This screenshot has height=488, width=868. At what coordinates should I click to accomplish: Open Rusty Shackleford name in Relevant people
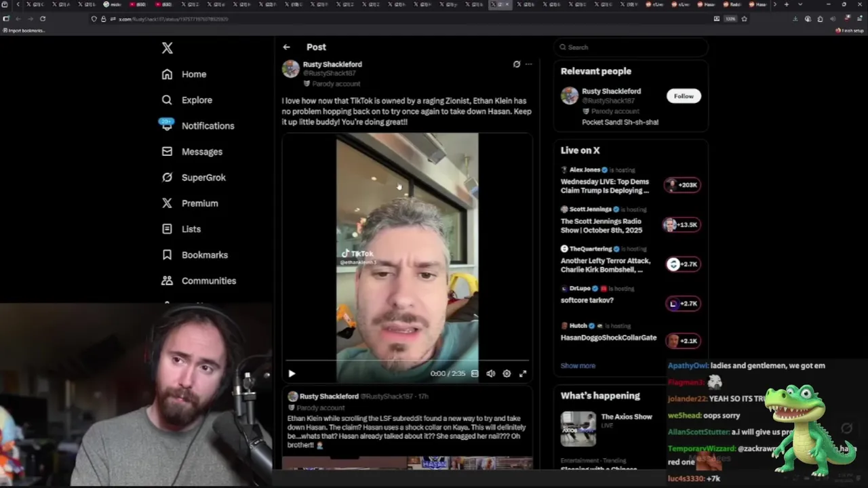[611, 91]
